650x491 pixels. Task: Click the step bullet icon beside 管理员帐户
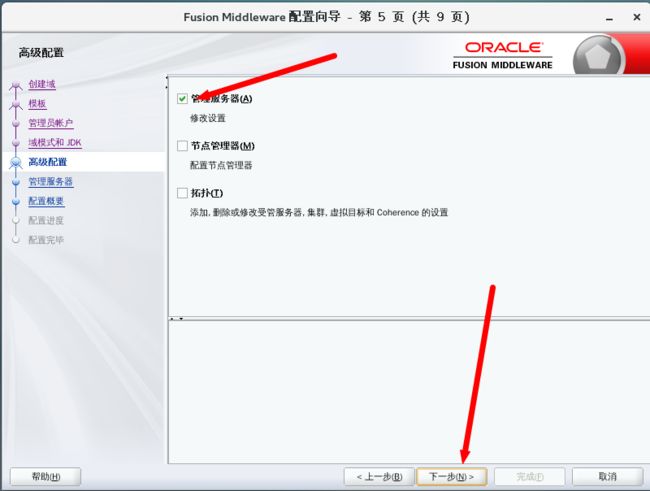[16, 124]
